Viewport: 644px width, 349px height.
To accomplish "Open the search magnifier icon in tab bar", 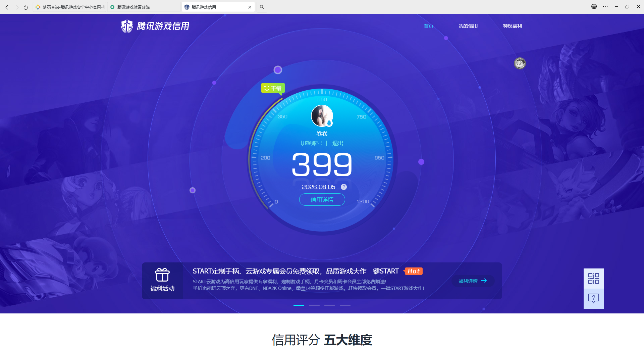I will click(x=262, y=7).
